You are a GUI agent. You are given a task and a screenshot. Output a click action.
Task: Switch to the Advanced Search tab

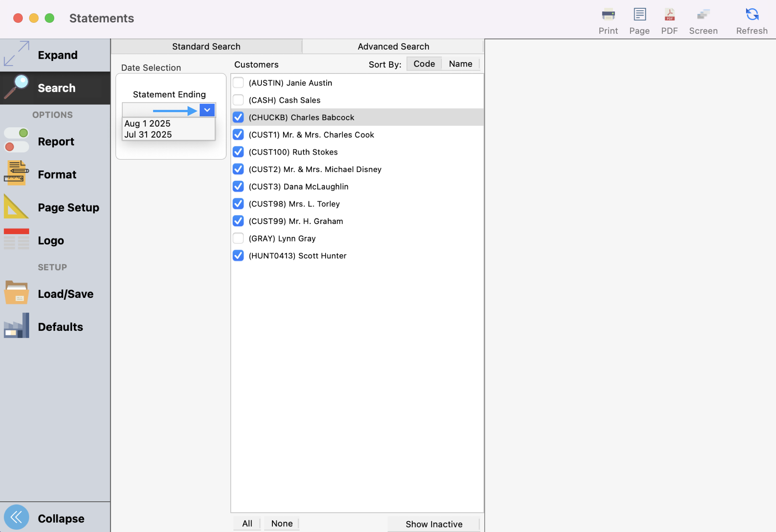pyautogui.click(x=393, y=46)
